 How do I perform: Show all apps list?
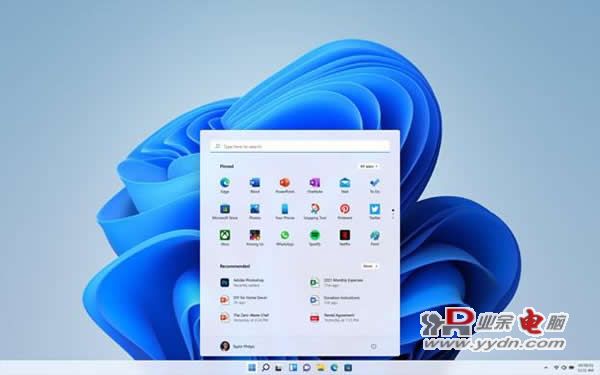click(x=369, y=166)
